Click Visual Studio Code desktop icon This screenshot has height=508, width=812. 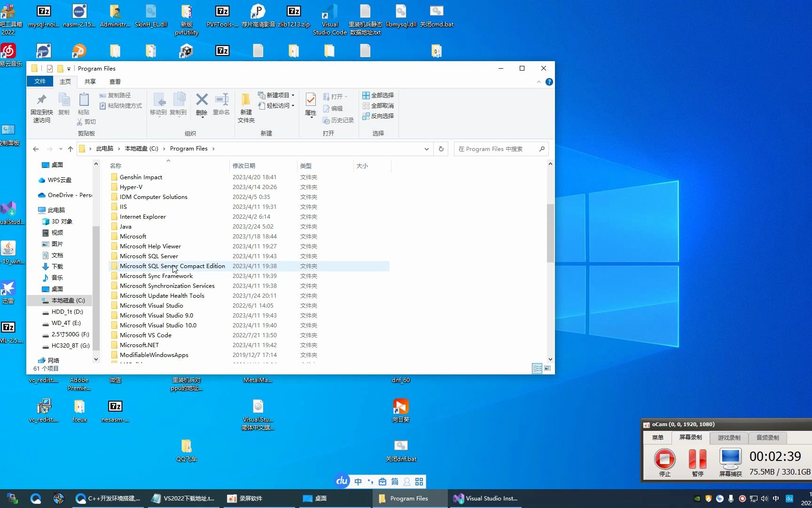(x=329, y=20)
